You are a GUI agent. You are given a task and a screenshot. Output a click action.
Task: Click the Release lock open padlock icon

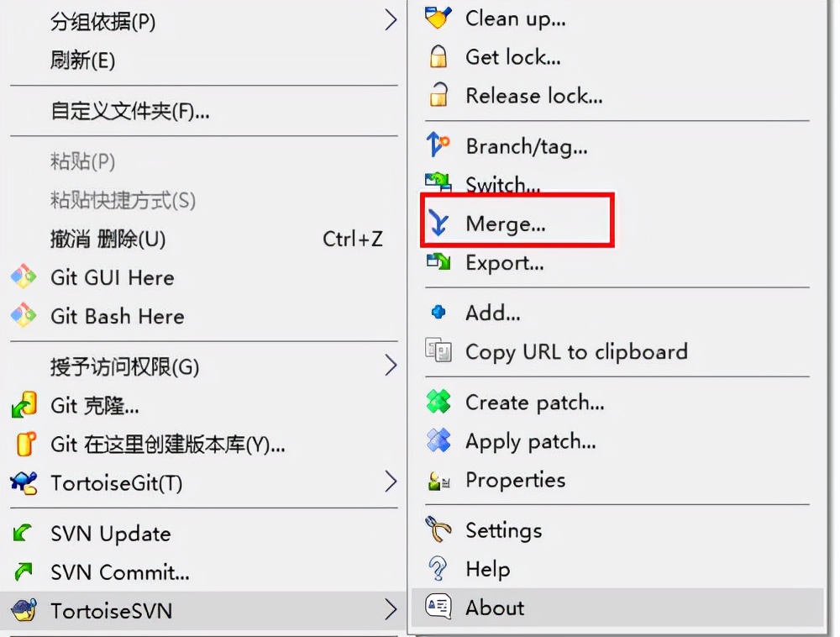438,95
